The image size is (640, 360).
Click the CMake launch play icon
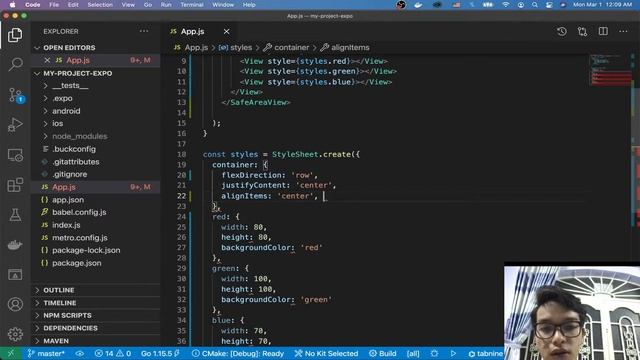pos(453,353)
